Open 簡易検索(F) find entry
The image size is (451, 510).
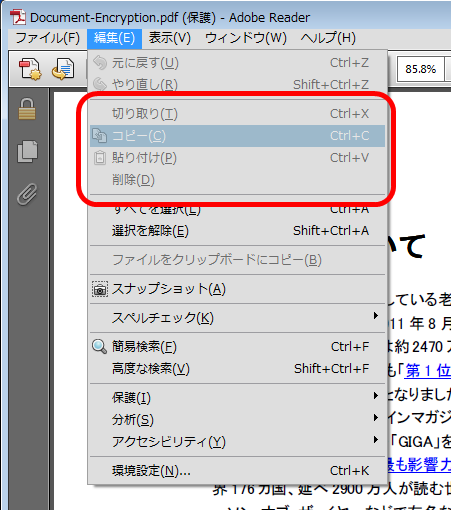tap(237, 347)
